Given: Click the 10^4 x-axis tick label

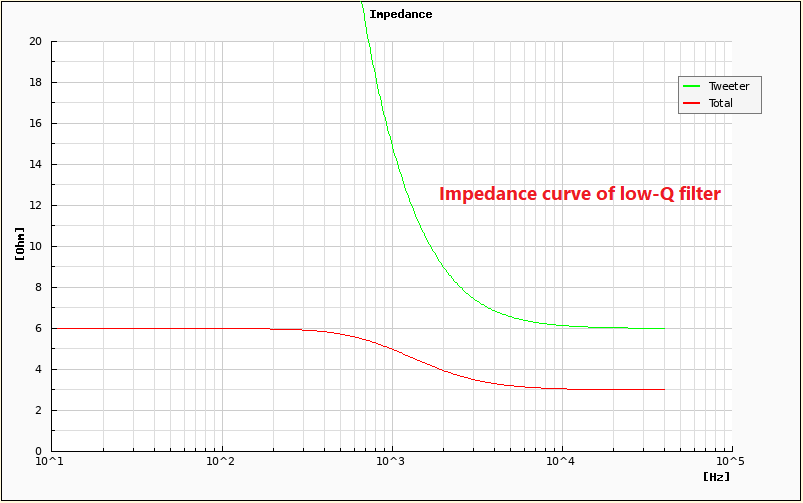Looking at the screenshot, I should tap(559, 461).
